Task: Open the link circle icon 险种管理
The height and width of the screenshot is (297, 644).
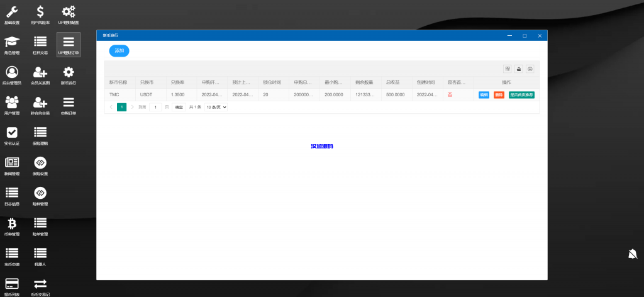Action: [x=40, y=196]
